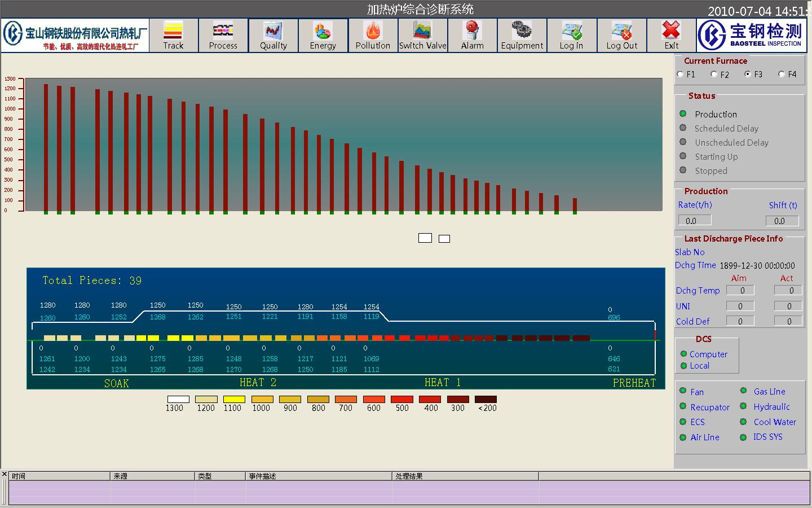The image size is (812, 508).
Task: Click the larger white box below chart
Action: (x=425, y=238)
